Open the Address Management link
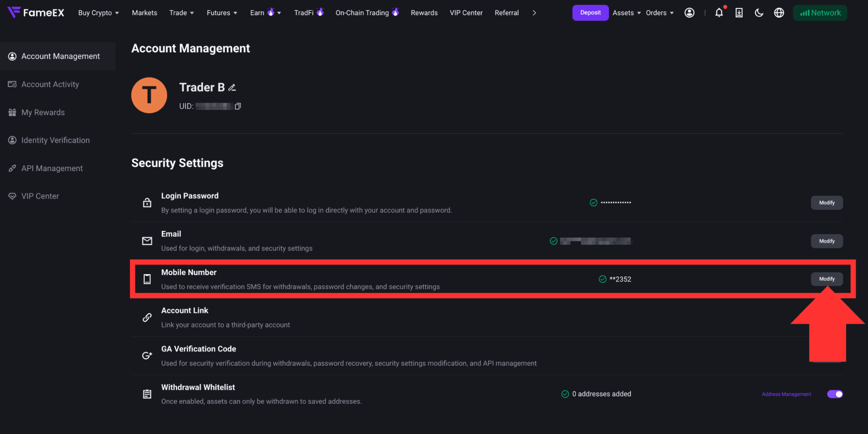The height and width of the screenshot is (434, 868). [786, 394]
